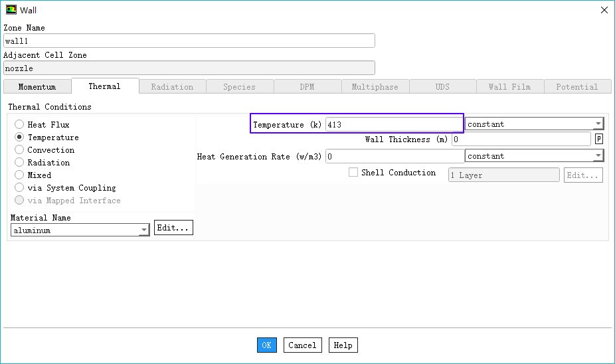The image size is (615, 364).
Task: Click the Temperature value input field
Action: (394, 124)
